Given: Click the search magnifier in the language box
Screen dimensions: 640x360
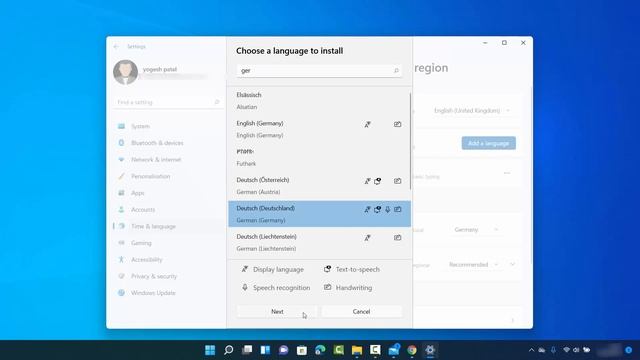Looking at the screenshot, I should [x=396, y=71].
